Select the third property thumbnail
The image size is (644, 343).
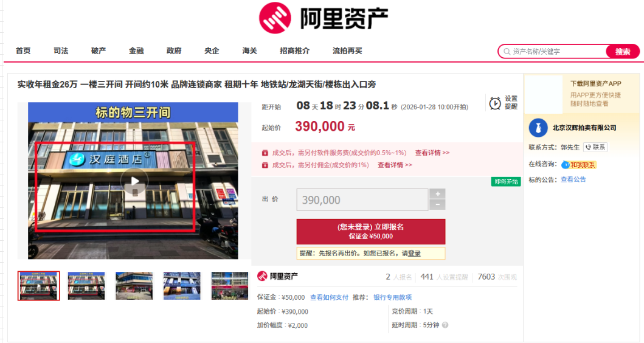134,286
